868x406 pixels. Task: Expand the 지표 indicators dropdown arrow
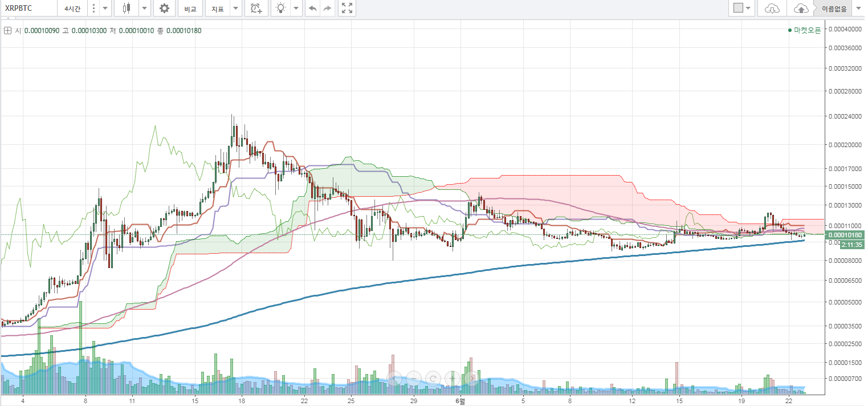click(235, 9)
